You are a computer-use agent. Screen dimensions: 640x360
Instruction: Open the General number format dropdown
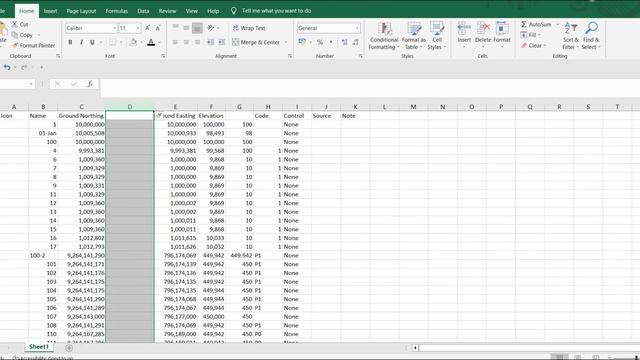(357, 28)
